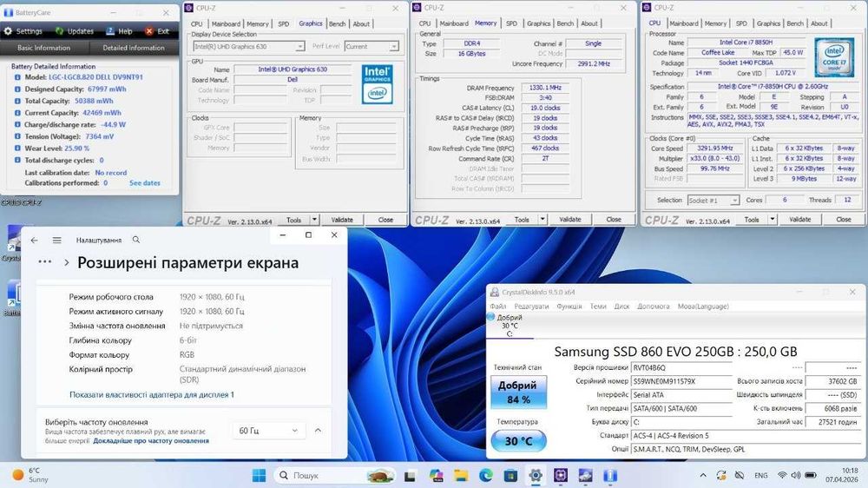Open Диск menu in CrystalDiskInfo
Viewport: 868px width, 488px height.
(621, 307)
